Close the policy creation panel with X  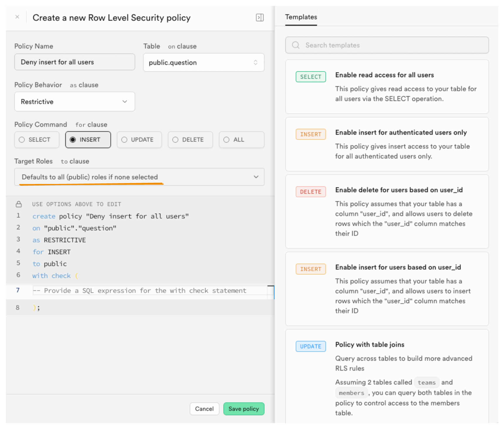pyautogui.click(x=17, y=17)
